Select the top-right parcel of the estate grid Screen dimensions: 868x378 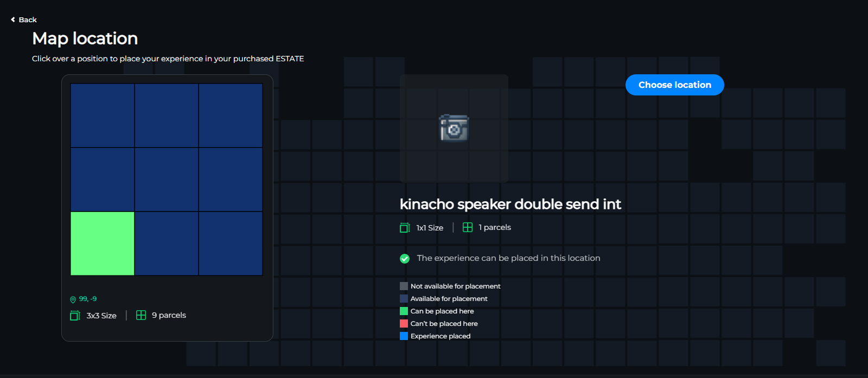[x=231, y=116]
